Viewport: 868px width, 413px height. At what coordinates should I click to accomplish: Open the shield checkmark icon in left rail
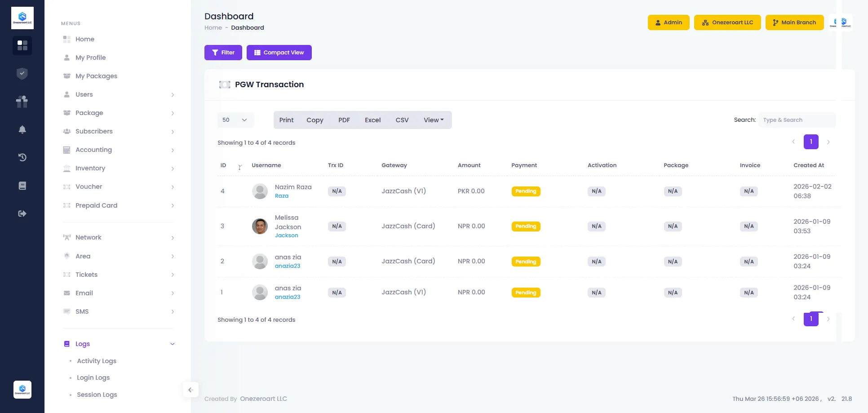pyautogui.click(x=22, y=74)
